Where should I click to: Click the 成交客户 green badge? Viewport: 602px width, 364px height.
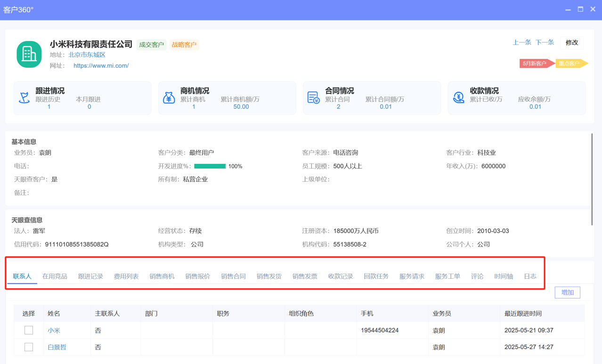(152, 45)
